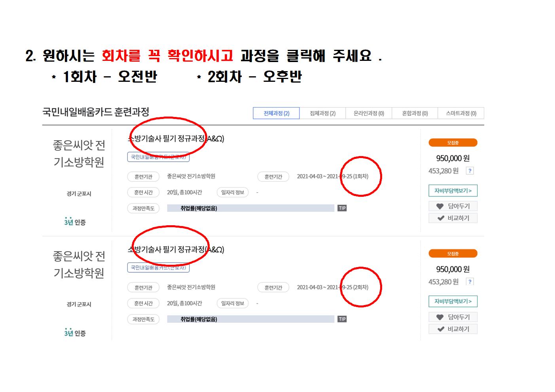This screenshot has height=392, width=555.
Task: Click the 좋은씨앗 전기소방학원 name beside the 2회차 course
Action: [x=79, y=264]
